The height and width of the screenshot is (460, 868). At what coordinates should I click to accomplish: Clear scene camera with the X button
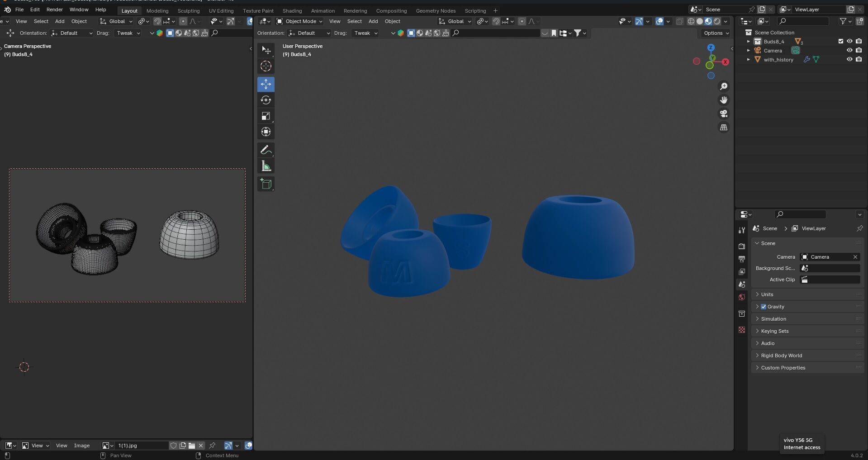pos(855,257)
